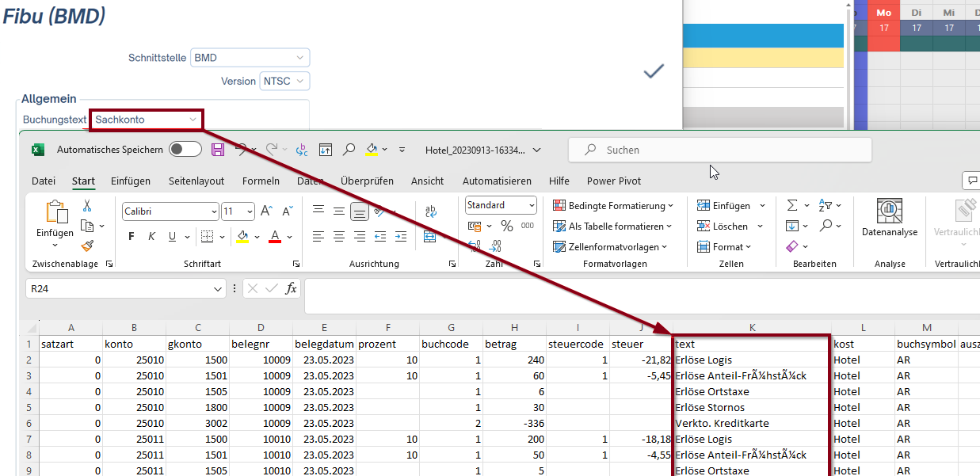Open Datenanalyse tool
The width and height of the screenshot is (980, 476).
pos(890,219)
